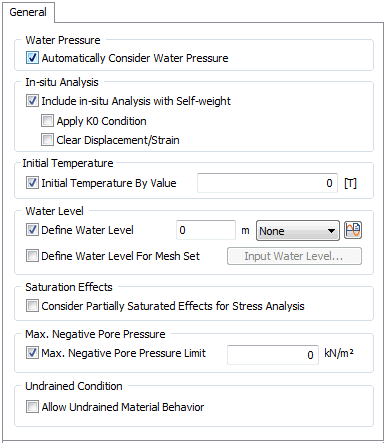Screen dimensions: 388x445
Task: Click the water level value input in meters
Action: point(206,230)
